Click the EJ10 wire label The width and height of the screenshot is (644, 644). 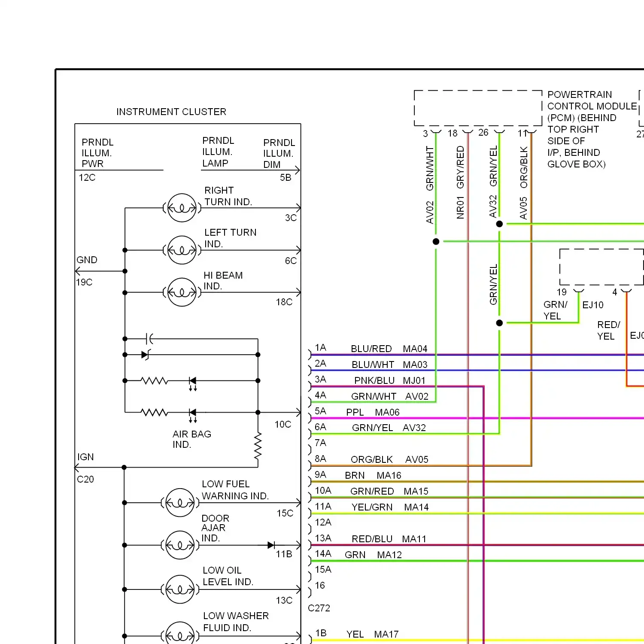(x=593, y=305)
